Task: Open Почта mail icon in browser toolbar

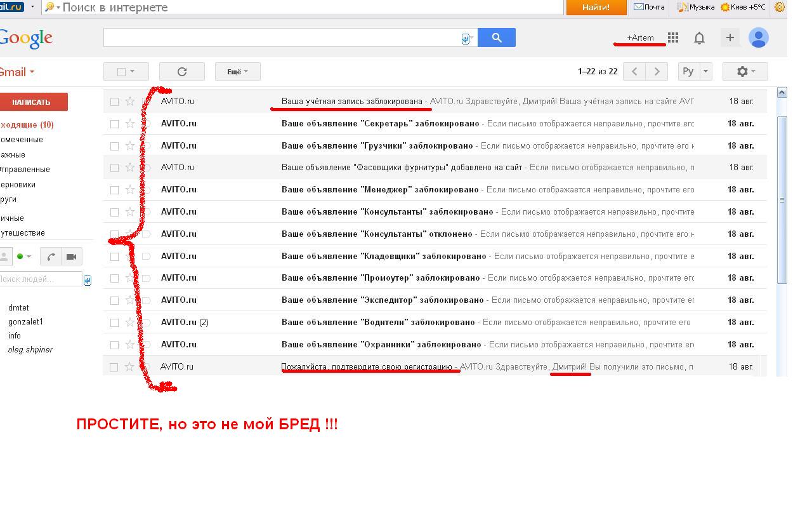Action: coord(649,7)
